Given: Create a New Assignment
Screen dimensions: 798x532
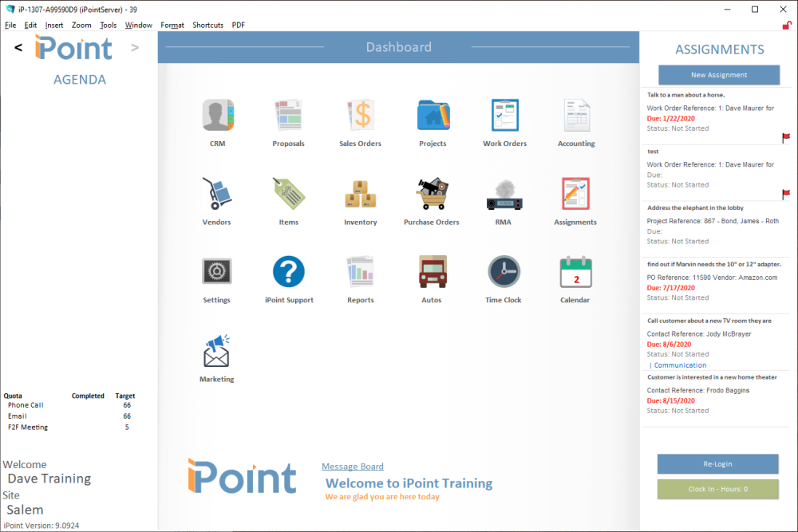Looking at the screenshot, I should [717, 74].
